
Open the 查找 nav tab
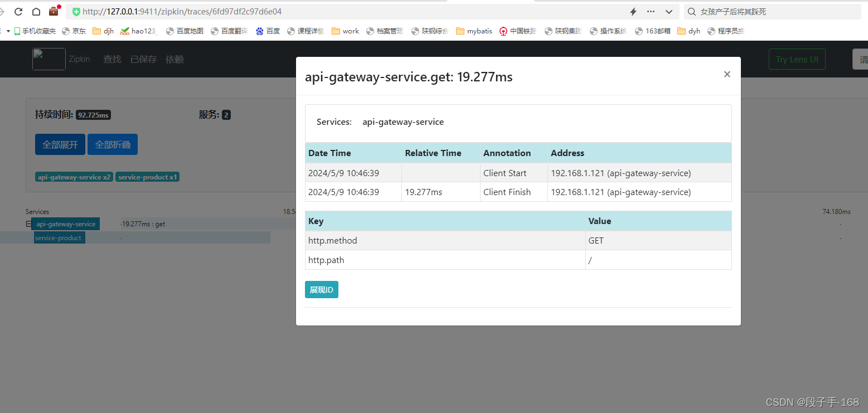pyautogui.click(x=112, y=59)
